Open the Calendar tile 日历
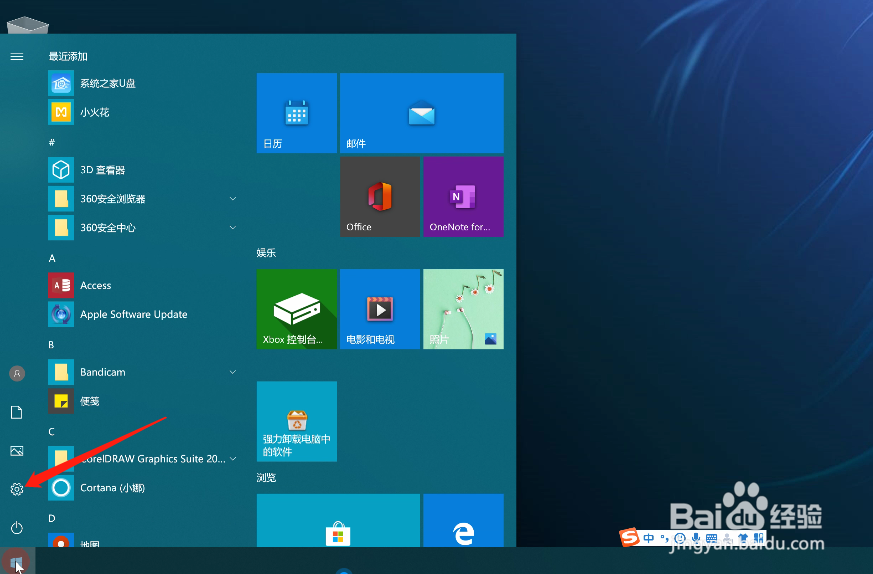The image size is (873, 574). [x=297, y=112]
